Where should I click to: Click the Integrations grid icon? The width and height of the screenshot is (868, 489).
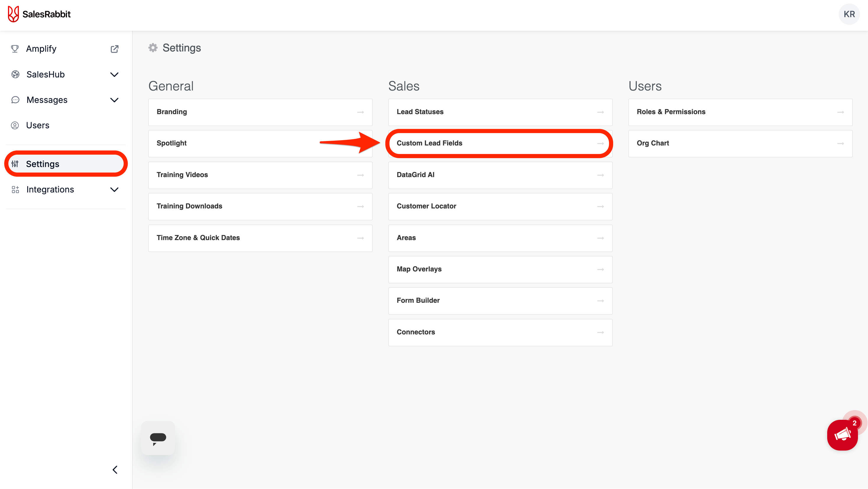15,189
